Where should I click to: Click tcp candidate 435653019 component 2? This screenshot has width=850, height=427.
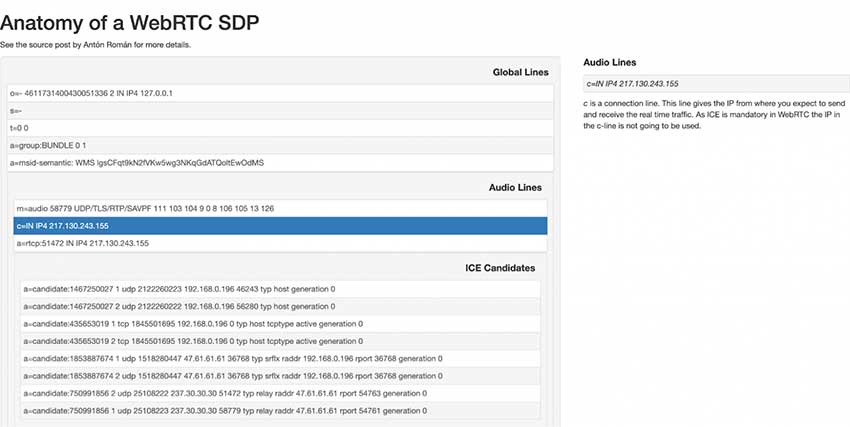280,341
